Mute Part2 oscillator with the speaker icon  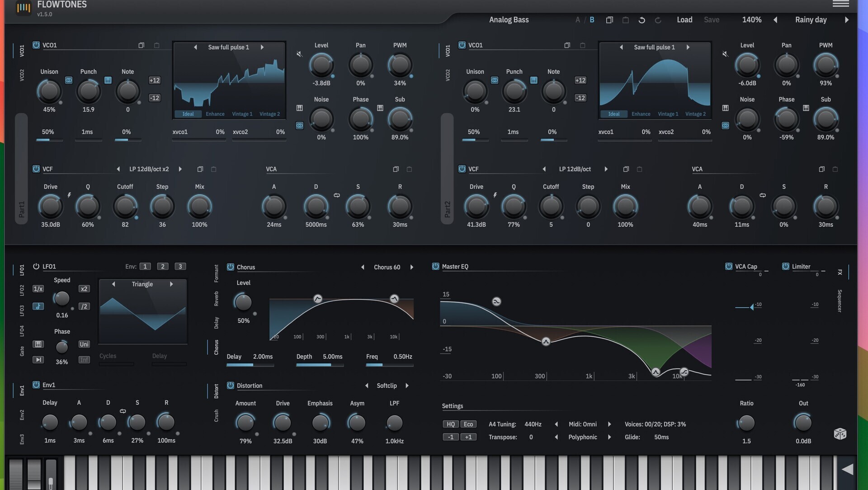[725, 54]
